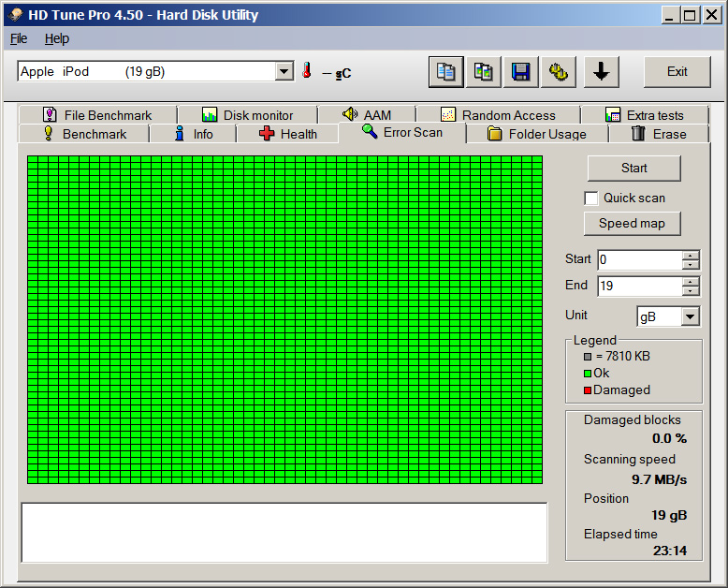
Task: Open the Unit gB dropdown
Action: click(x=691, y=316)
